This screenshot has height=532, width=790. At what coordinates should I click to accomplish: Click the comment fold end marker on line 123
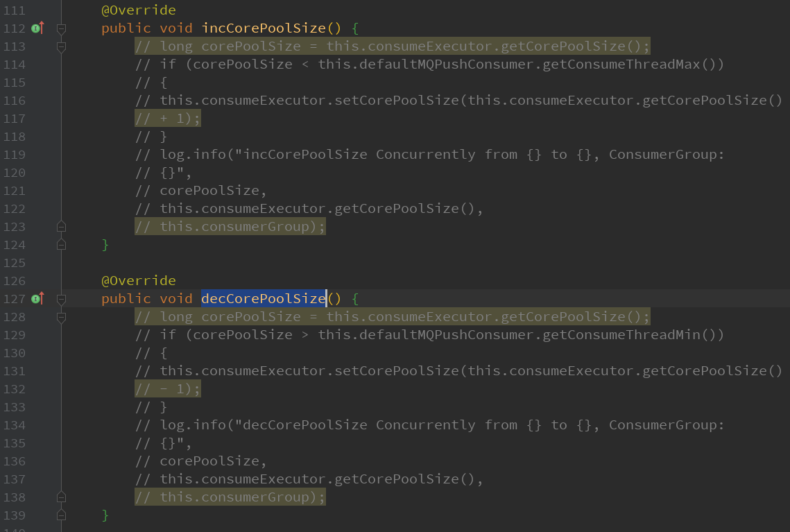(x=62, y=227)
